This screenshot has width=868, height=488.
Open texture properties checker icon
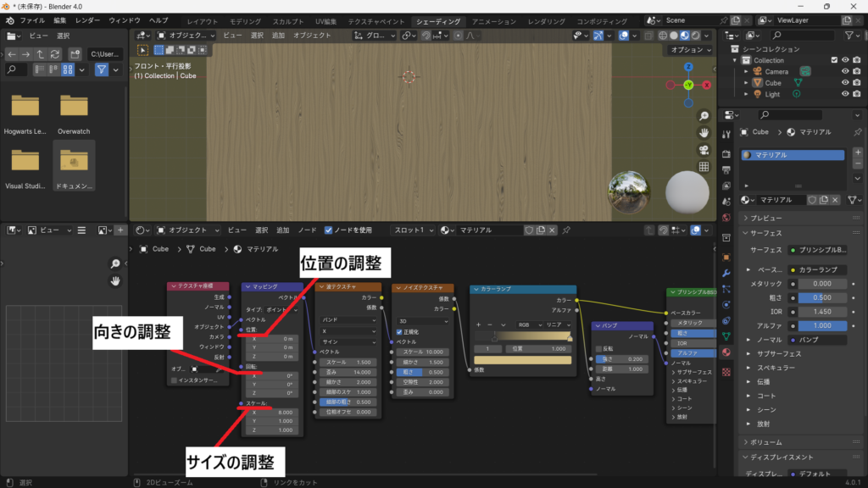(x=726, y=373)
